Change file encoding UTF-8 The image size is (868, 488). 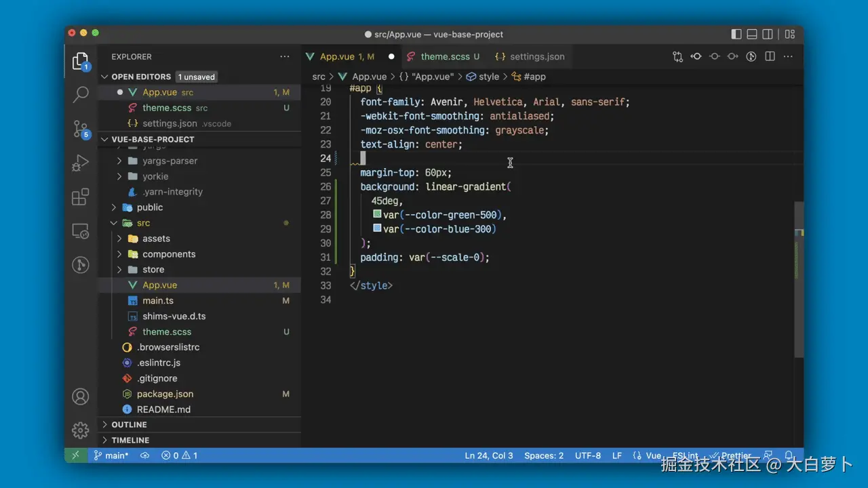click(588, 455)
